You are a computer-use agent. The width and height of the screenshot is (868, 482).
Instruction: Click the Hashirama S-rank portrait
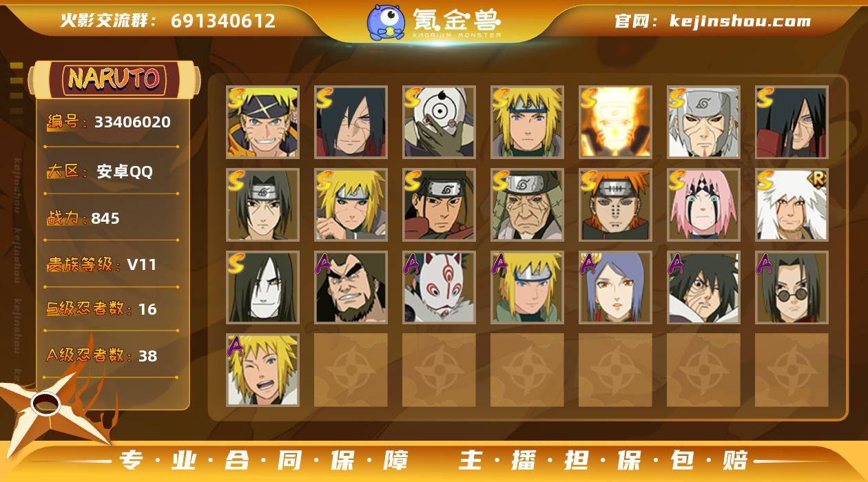(439, 205)
